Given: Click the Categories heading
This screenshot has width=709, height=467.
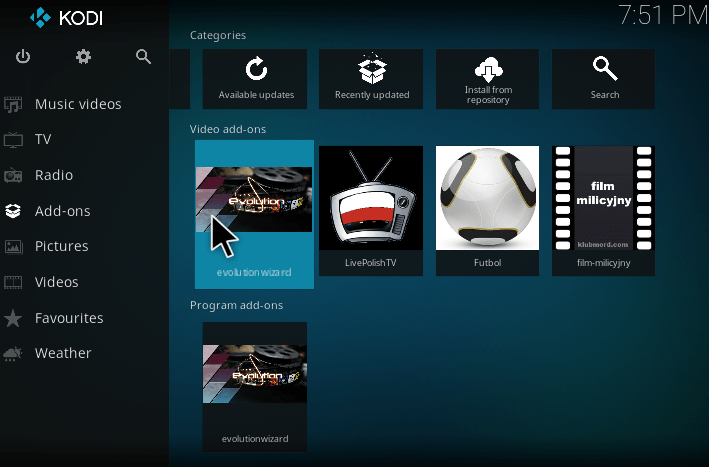Looking at the screenshot, I should coord(218,35).
